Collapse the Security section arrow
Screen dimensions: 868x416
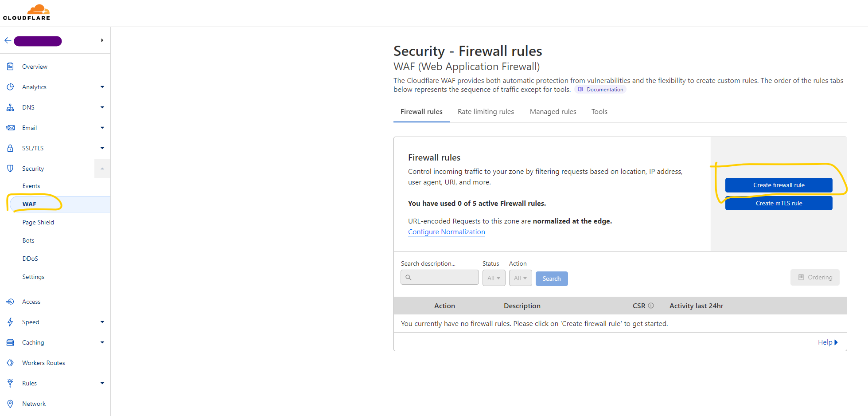coord(102,169)
